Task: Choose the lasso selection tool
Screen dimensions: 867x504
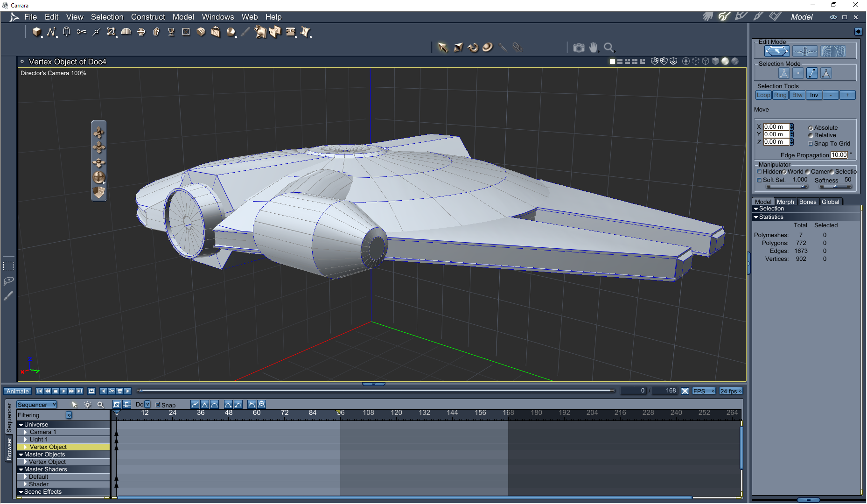Action: [x=8, y=281]
